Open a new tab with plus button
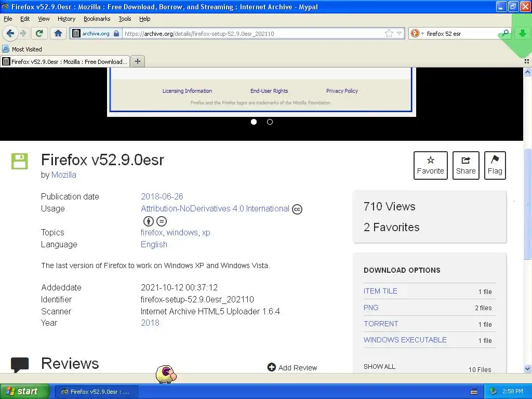 [137, 61]
